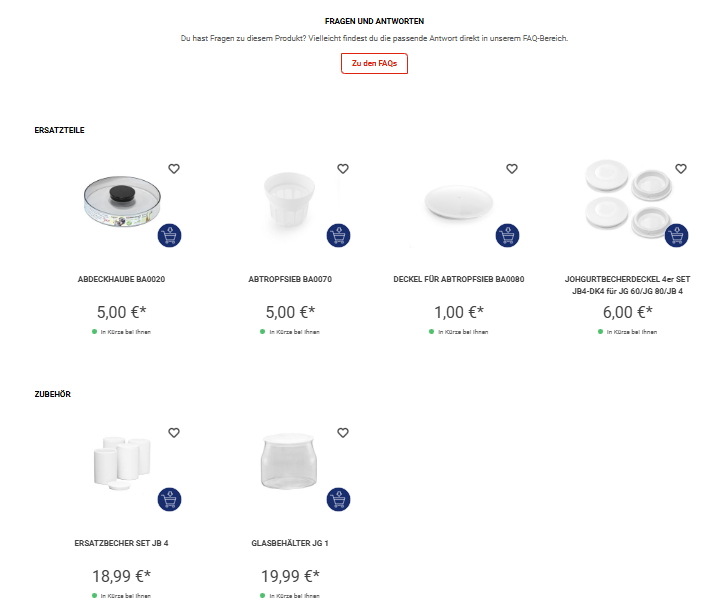Add Johgurtbecherdeckel 4er Set to cart

pos(676,236)
